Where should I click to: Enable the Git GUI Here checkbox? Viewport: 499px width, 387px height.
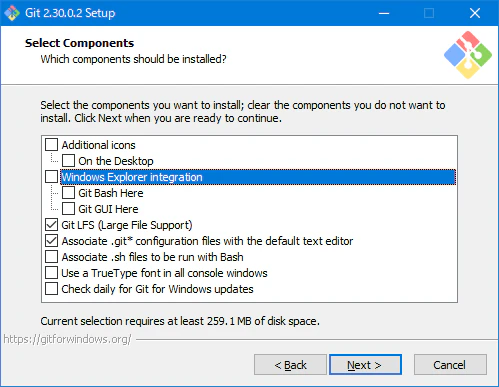(x=68, y=209)
